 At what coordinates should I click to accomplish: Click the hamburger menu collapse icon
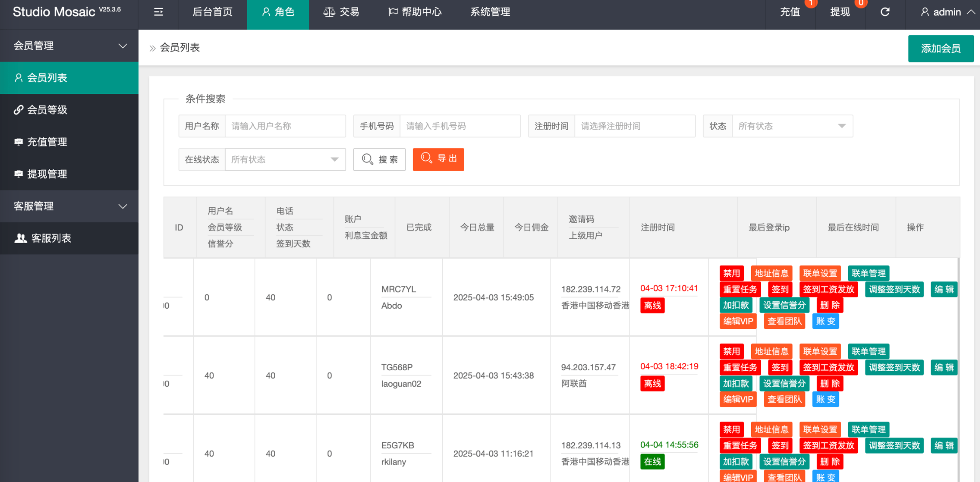(159, 12)
